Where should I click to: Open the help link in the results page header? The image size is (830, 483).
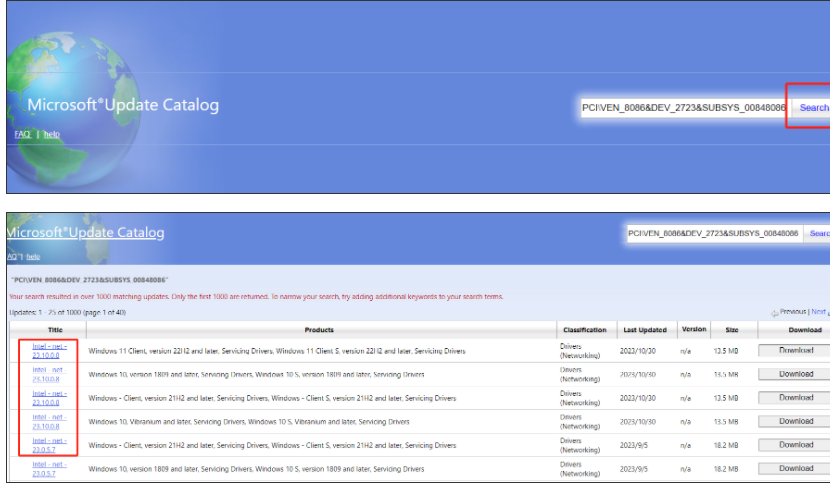(x=33, y=257)
